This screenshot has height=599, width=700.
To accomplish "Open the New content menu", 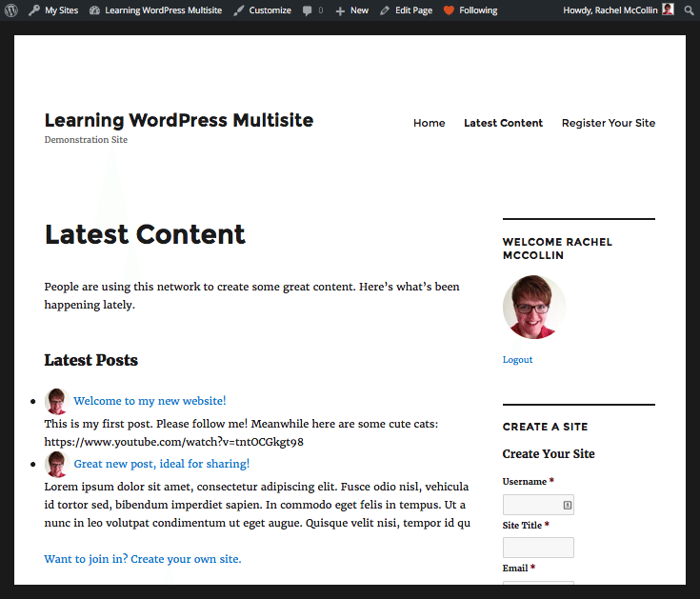I will point(351,10).
